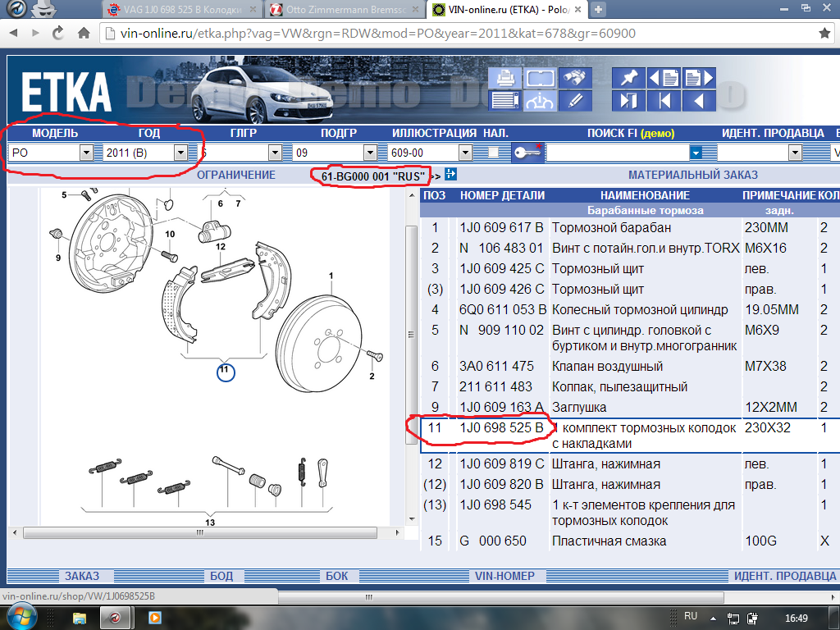The height and width of the screenshot is (630, 840).
Task: Click the ЗАКАЗ button in bottom bar
Action: [x=81, y=576]
